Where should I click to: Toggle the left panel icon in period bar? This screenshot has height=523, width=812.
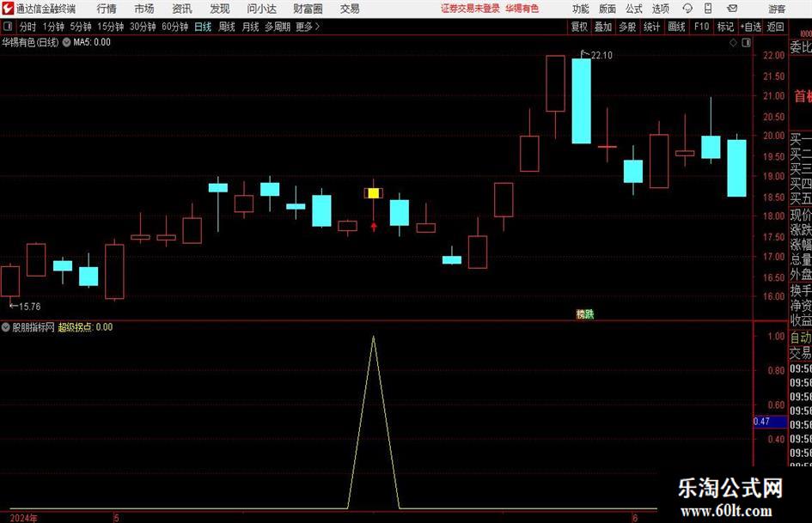coord(8,27)
